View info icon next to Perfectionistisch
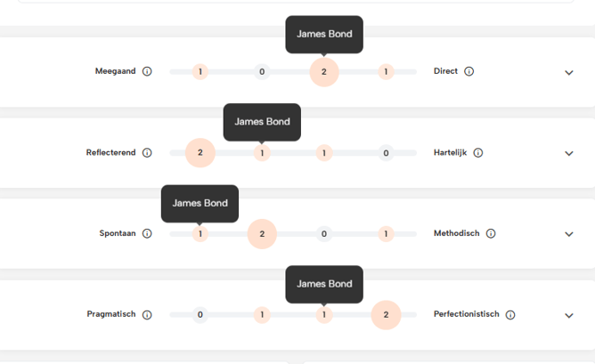This screenshot has height=364, width=595. [x=509, y=315]
